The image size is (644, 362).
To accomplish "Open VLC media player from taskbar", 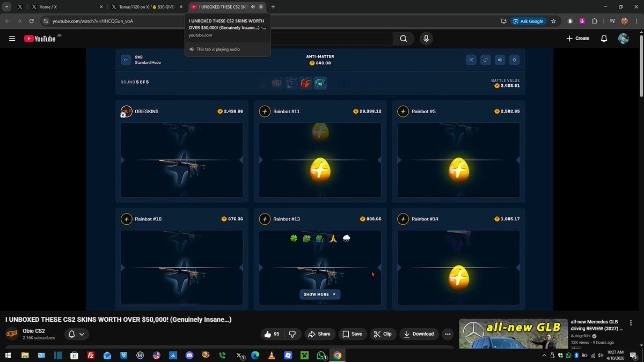I will tap(272, 355).
